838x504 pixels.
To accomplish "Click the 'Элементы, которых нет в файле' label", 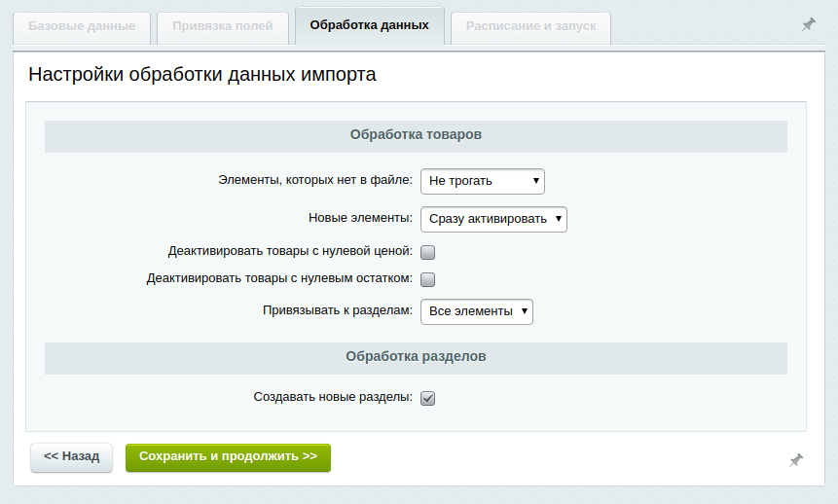I will (x=315, y=181).
